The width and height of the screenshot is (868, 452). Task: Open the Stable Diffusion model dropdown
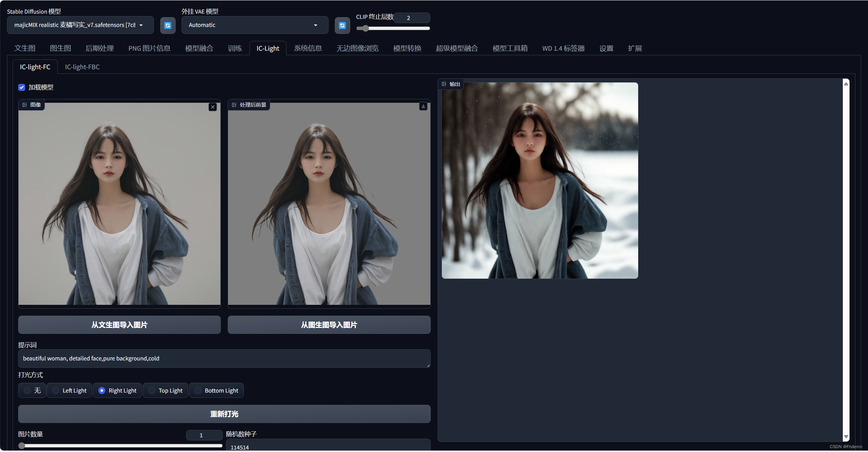click(80, 25)
